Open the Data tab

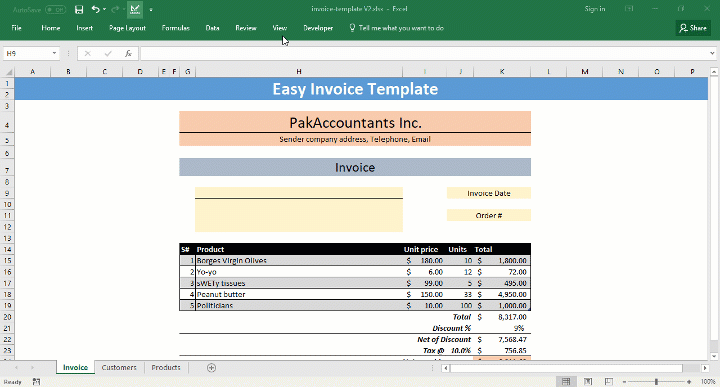tap(212, 28)
